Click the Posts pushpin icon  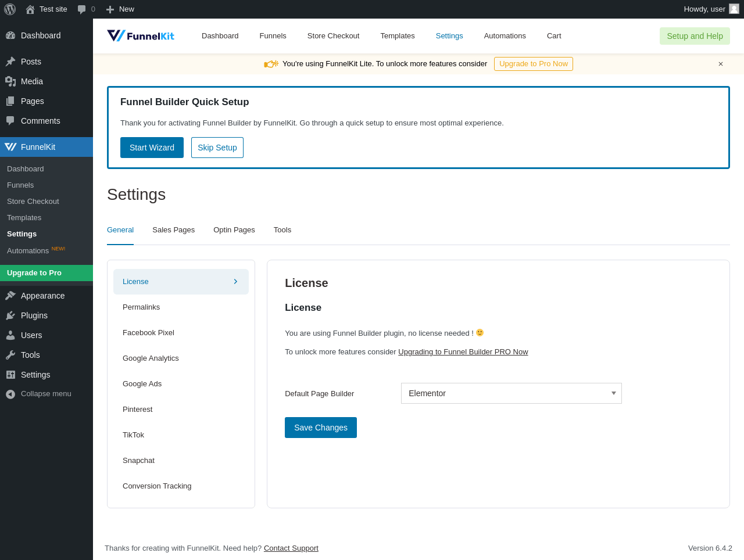[10, 62]
